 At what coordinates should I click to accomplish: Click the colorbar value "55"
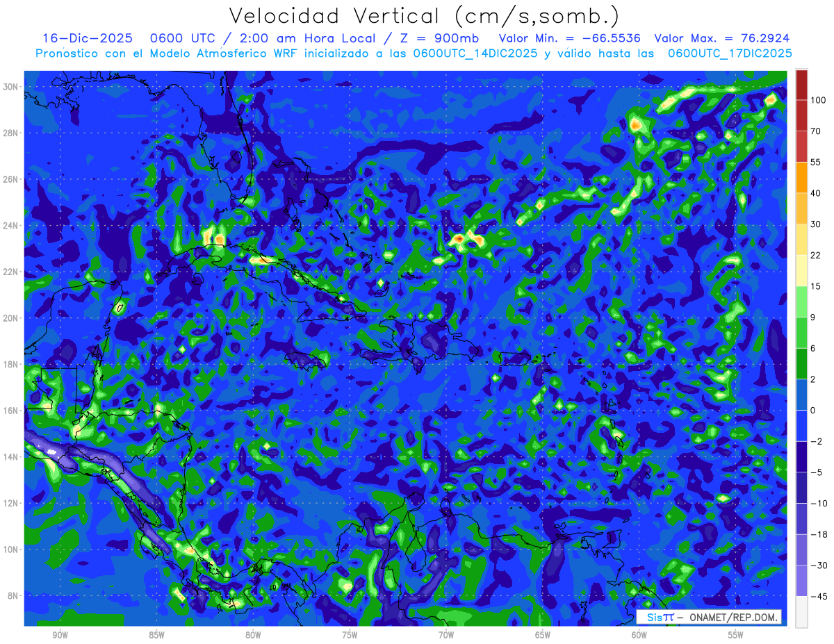(x=816, y=162)
